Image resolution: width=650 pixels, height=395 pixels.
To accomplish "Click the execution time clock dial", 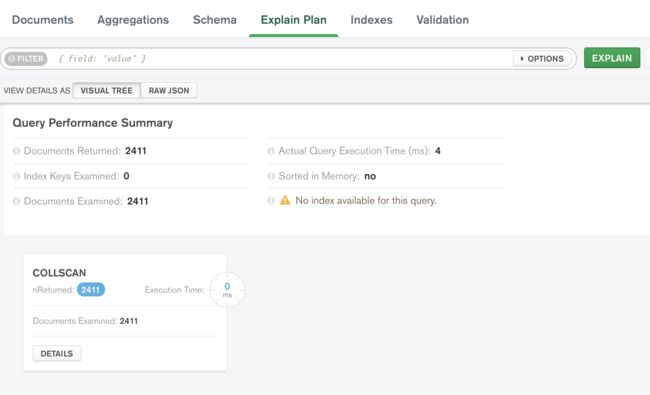I will coord(227,290).
